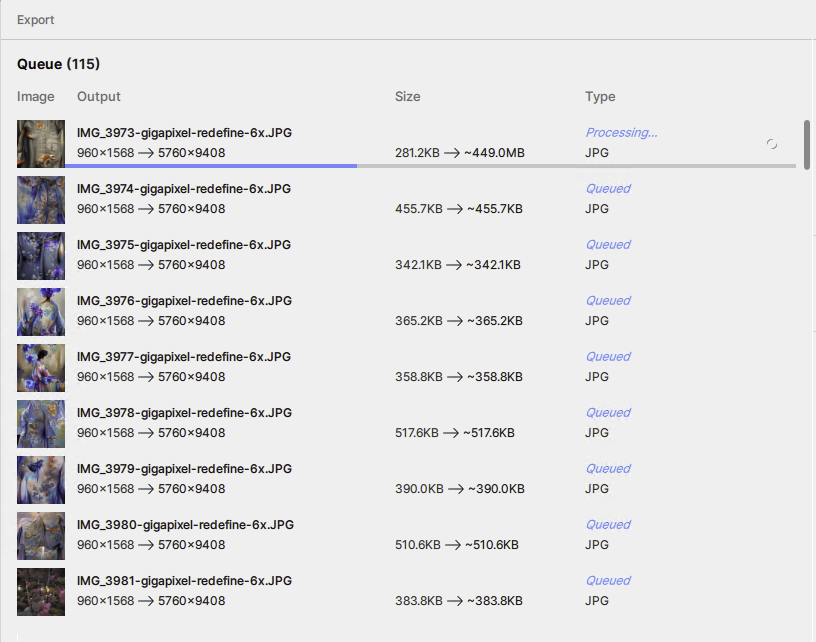Click the Queued status of IMG_3976

click(x=608, y=301)
